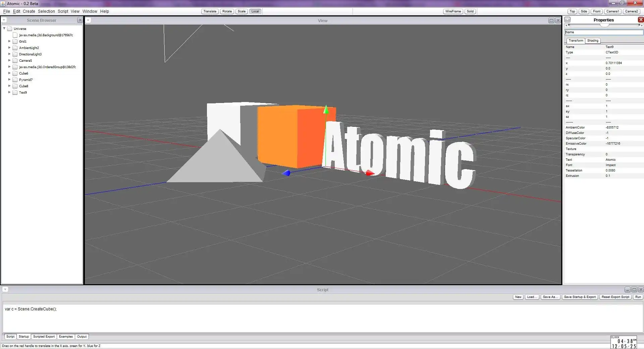
Task: Open the Create menu
Action: [29, 11]
